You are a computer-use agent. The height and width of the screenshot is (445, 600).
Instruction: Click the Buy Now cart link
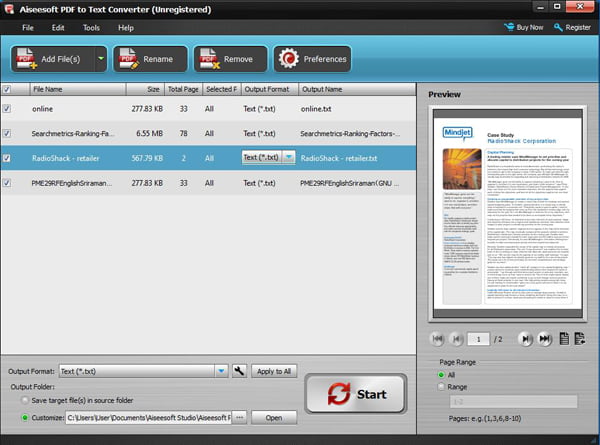coord(523,27)
